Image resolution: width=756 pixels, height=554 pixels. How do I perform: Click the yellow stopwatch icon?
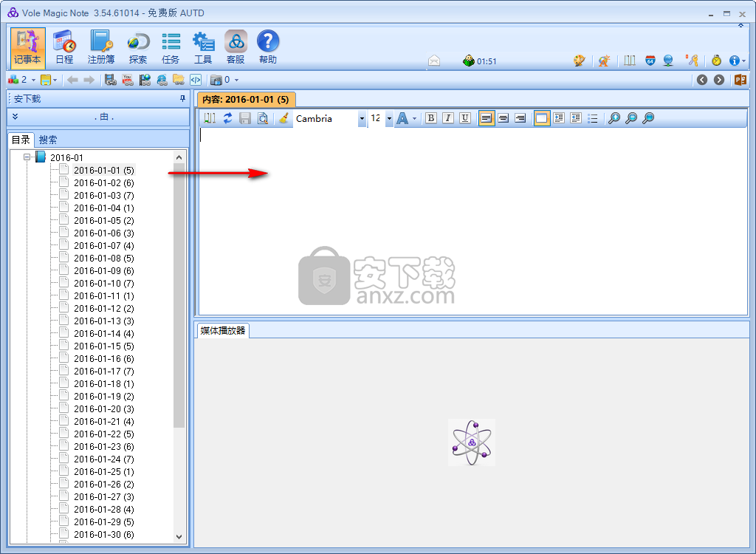716,61
